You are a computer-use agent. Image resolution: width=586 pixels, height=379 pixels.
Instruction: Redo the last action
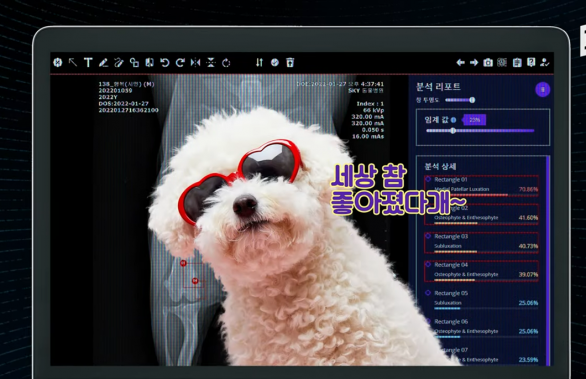click(180, 62)
